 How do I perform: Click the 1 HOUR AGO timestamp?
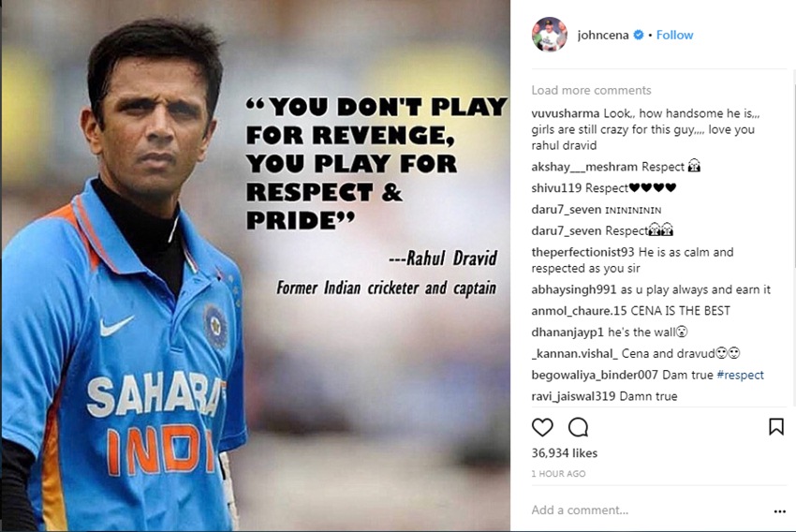tap(558, 474)
